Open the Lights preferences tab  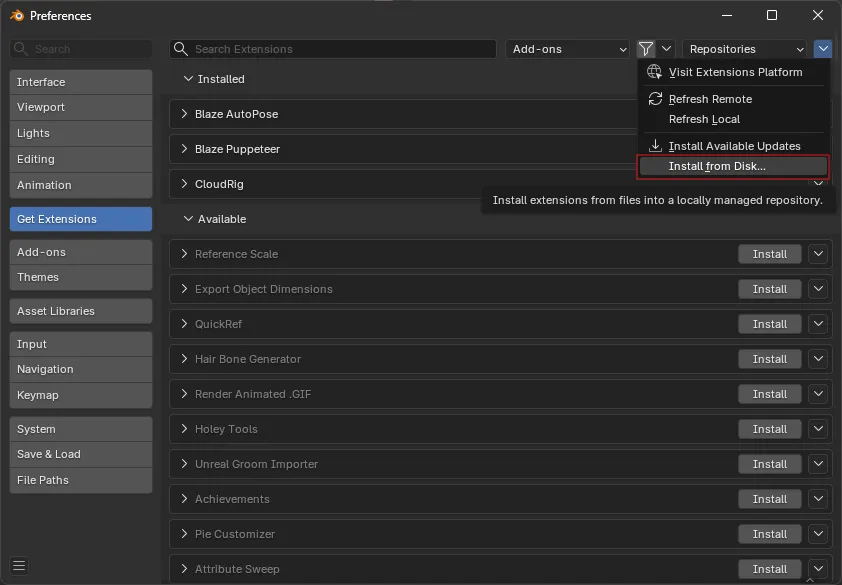pyautogui.click(x=81, y=133)
